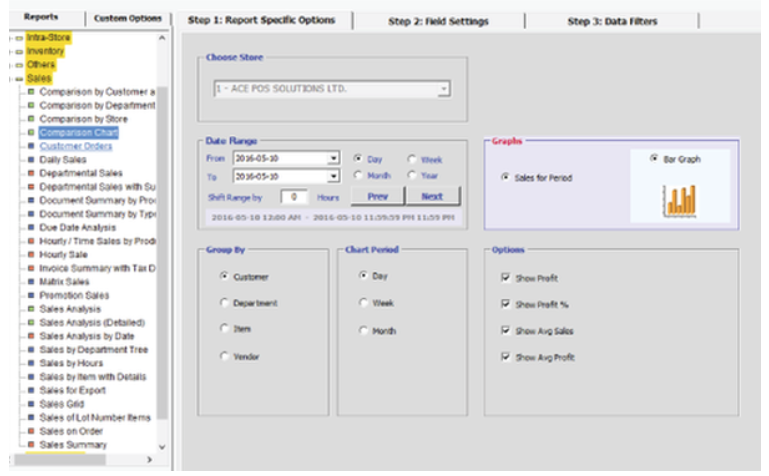The height and width of the screenshot is (476, 769).
Task: Open the Customer Orders report link
Action: [x=76, y=146]
